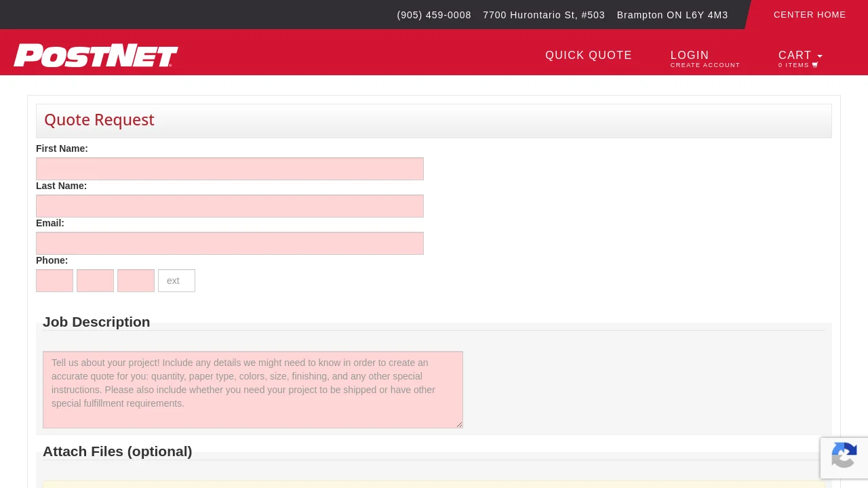Select the last phone number box
This screenshot has height=488, width=868.
coord(136,281)
